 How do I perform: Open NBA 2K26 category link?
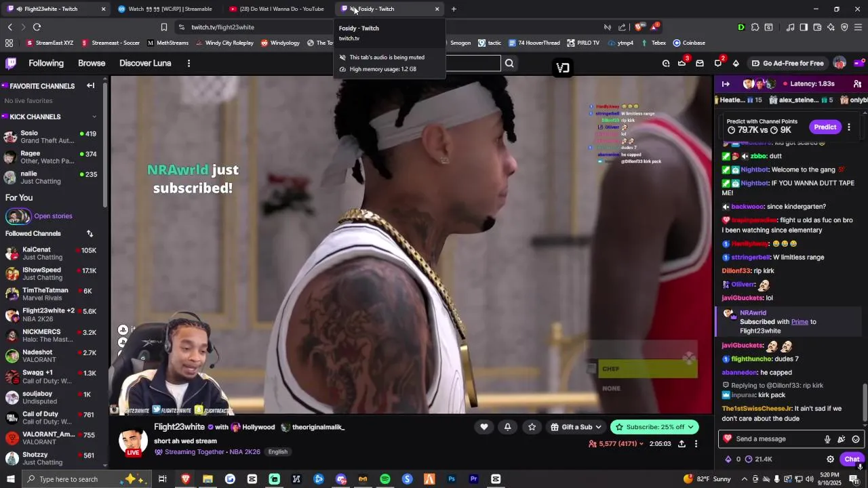245,452
